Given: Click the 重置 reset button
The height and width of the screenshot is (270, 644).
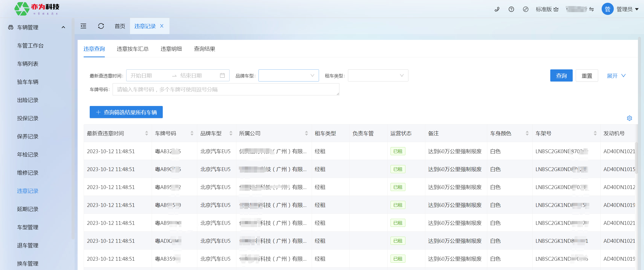Looking at the screenshot, I should point(587,75).
